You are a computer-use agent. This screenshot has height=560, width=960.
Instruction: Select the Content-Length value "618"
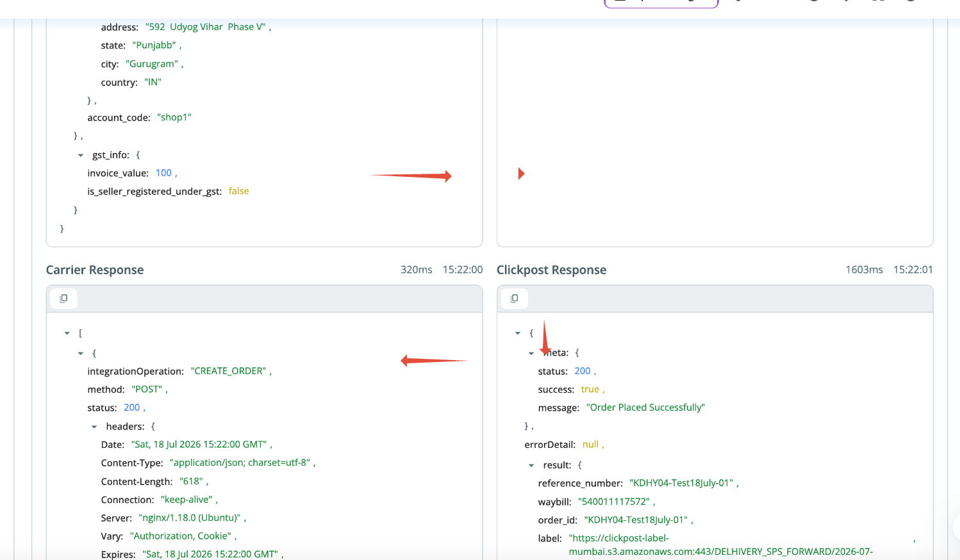click(191, 481)
